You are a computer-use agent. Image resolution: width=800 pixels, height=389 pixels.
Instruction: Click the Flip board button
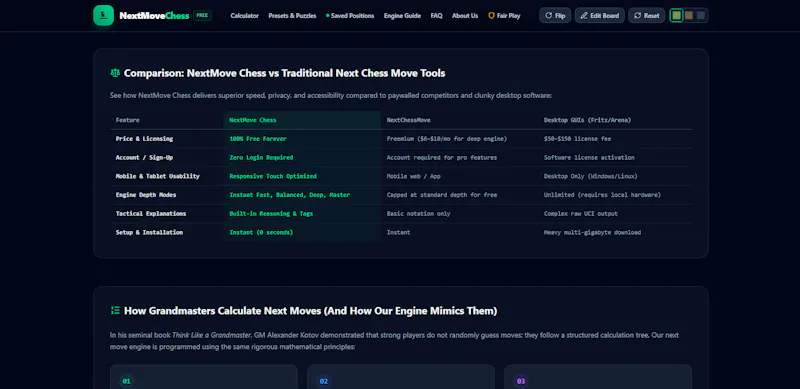click(555, 15)
